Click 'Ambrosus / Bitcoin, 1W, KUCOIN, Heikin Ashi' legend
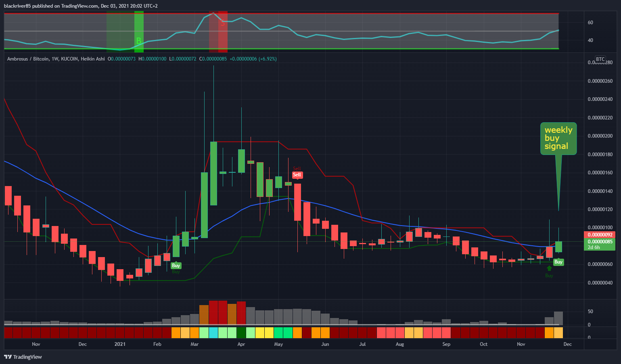 56,59
